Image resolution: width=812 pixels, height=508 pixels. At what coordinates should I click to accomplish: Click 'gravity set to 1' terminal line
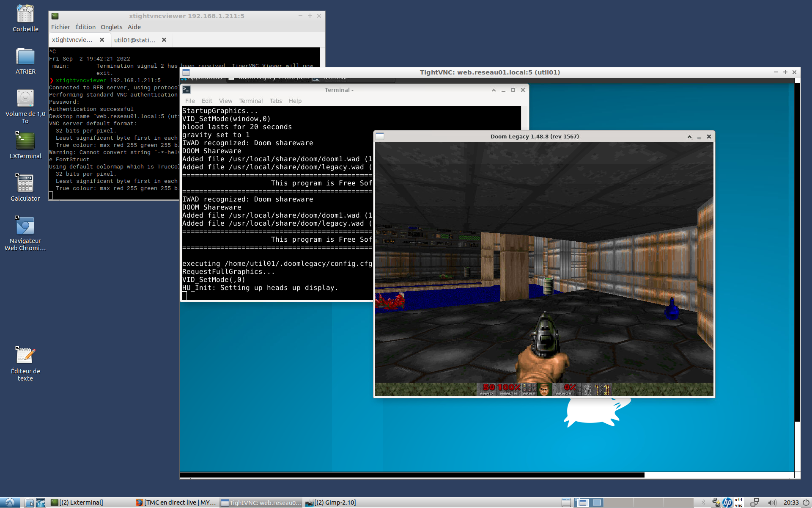(x=216, y=135)
